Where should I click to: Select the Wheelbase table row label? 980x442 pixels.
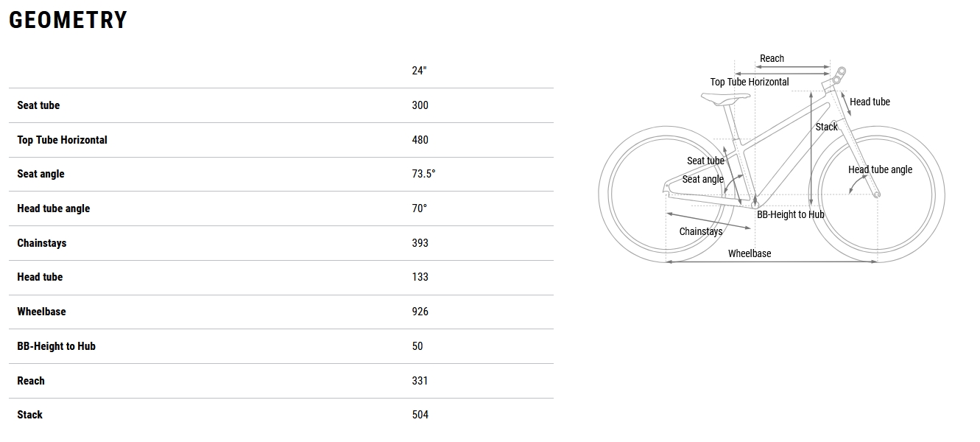pos(41,312)
